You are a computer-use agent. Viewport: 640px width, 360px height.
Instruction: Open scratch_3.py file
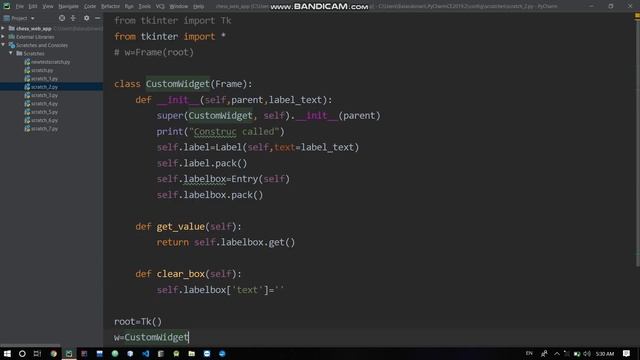[x=44, y=95]
